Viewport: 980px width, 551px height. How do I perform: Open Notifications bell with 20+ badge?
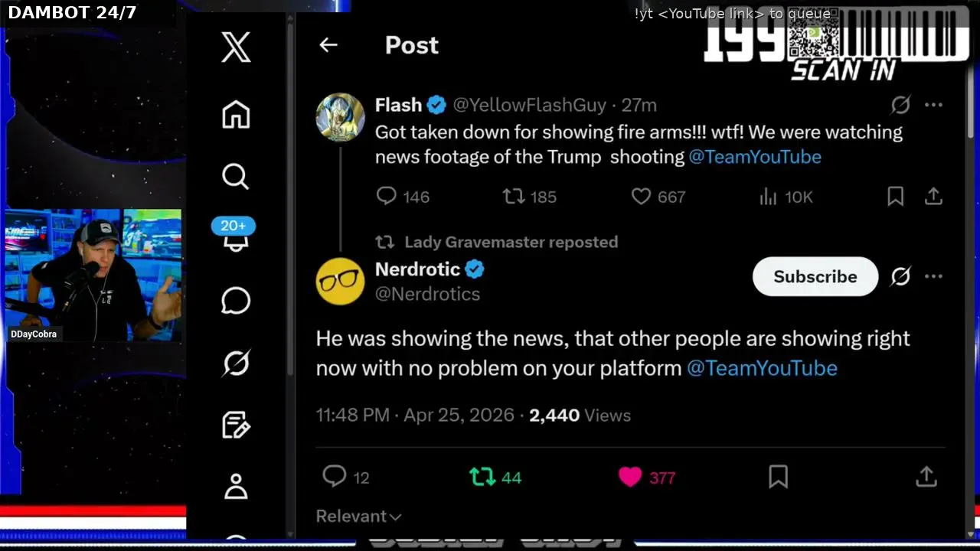tap(235, 239)
